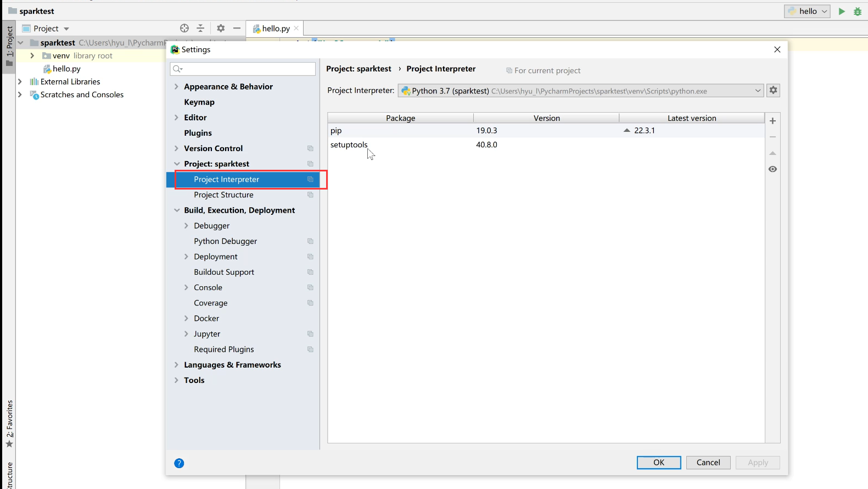This screenshot has height=489, width=868.
Task: Expand External Libraries node
Action: (x=20, y=81)
